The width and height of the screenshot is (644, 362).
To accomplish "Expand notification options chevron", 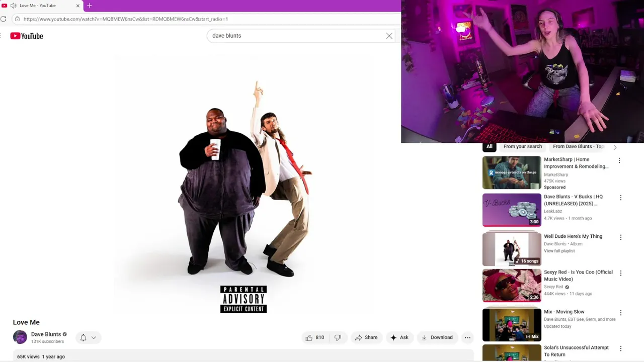I will (94, 338).
